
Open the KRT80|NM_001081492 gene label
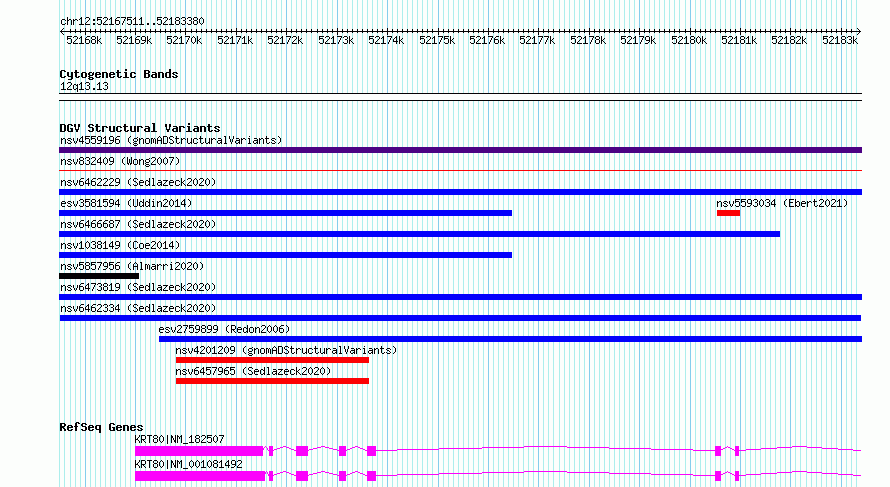click(x=188, y=464)
